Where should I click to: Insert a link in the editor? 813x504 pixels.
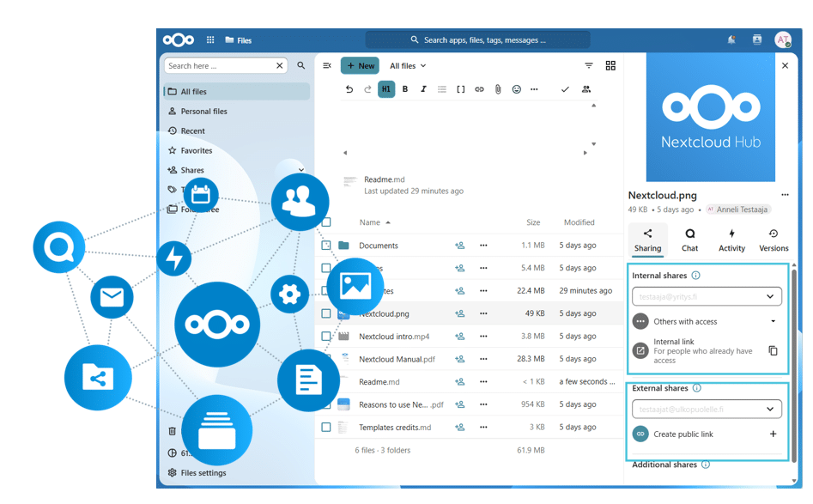479,89
